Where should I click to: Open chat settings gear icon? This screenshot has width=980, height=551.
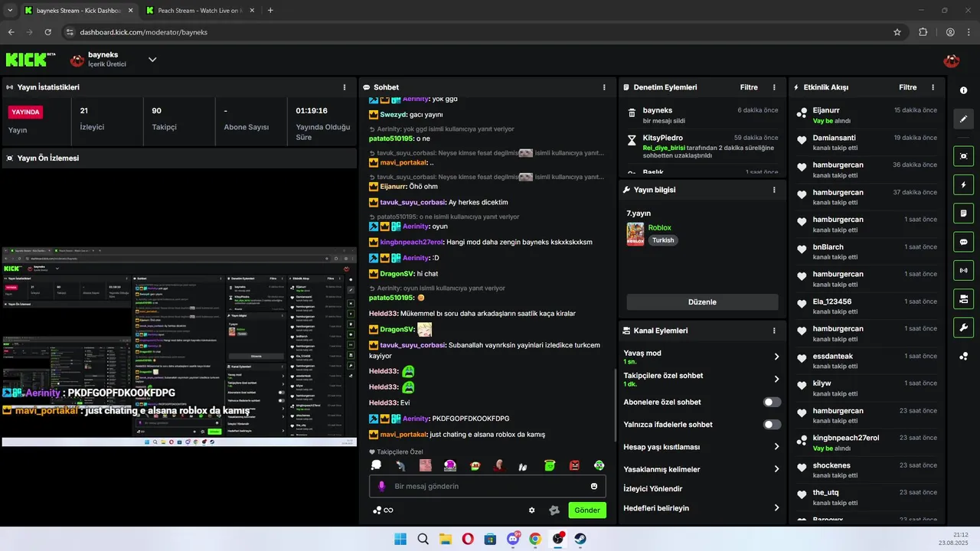(x=531, y=510)
